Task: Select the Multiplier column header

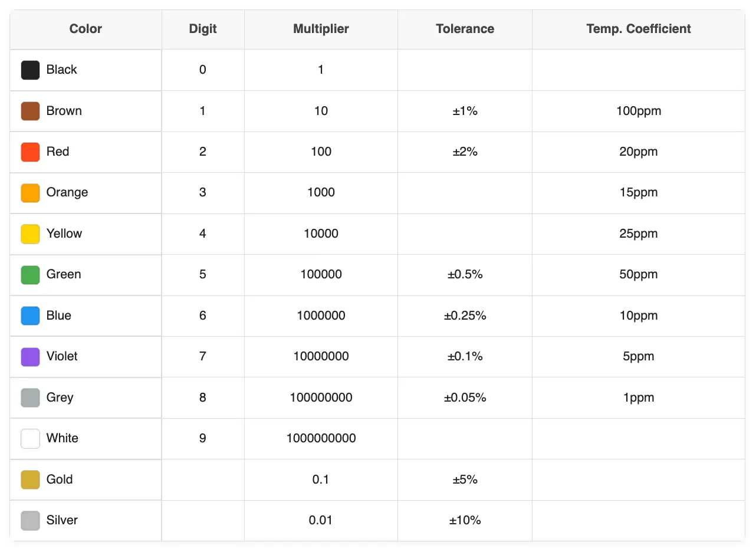Action: click(321, 29)
